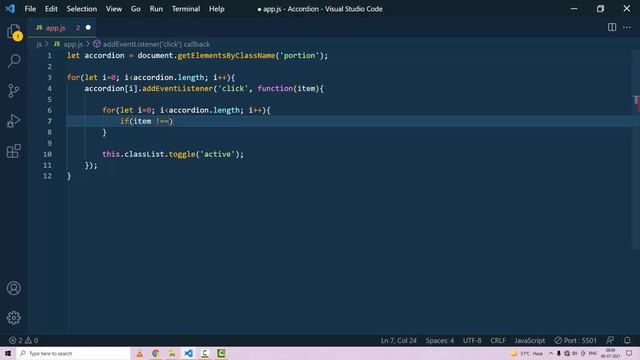Viewport: 640px width, 360px height.
Task: Change indentation via Spaces: 4
Action: coord(440,340)
